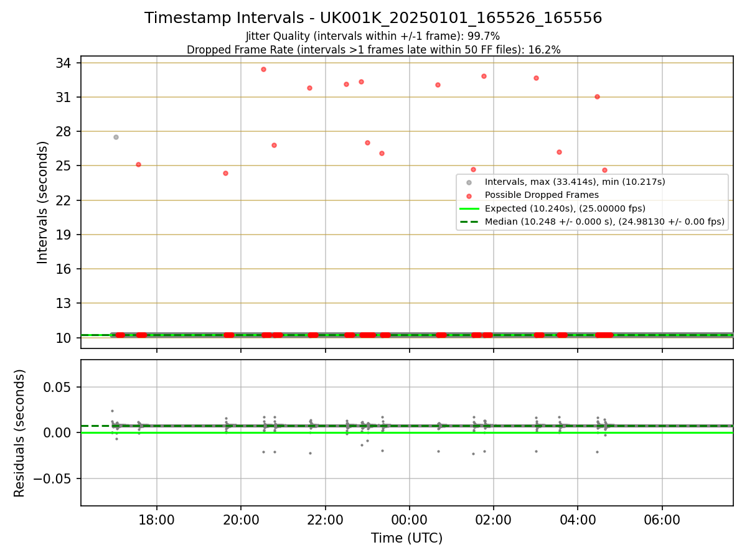Viewport: 747px width, 560px height.
Task: Click the '20:00' time tick label
Action: pos(241,520)
